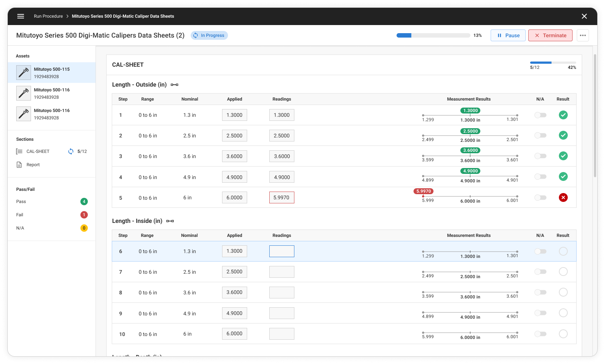Click the Readings field for step 10

[282, 334]
